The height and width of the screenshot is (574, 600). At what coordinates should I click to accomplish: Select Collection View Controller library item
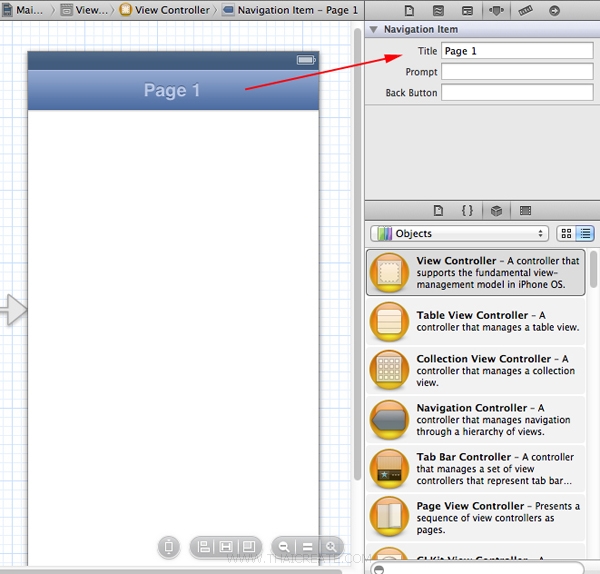476,370
